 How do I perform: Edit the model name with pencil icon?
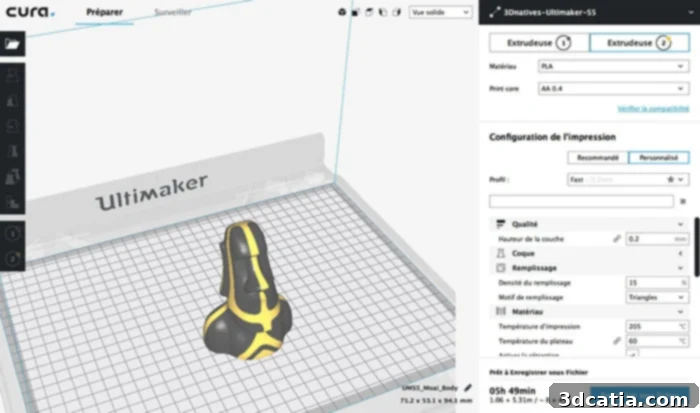(467, 388)
